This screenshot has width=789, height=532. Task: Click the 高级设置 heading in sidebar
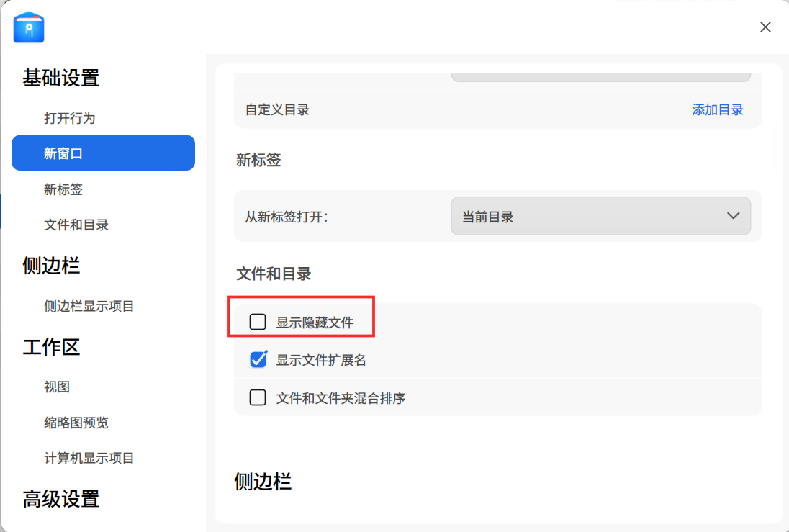(x=61, y=499)
